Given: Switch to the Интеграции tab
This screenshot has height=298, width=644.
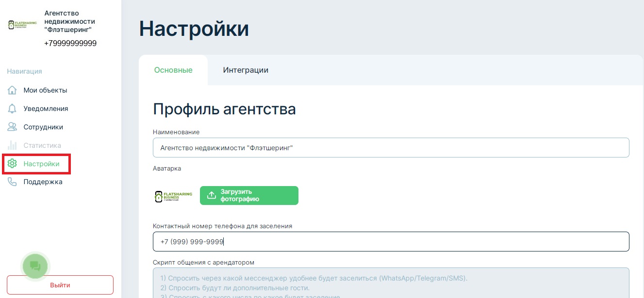Looking at the screenshot, I should coord(246,70).
